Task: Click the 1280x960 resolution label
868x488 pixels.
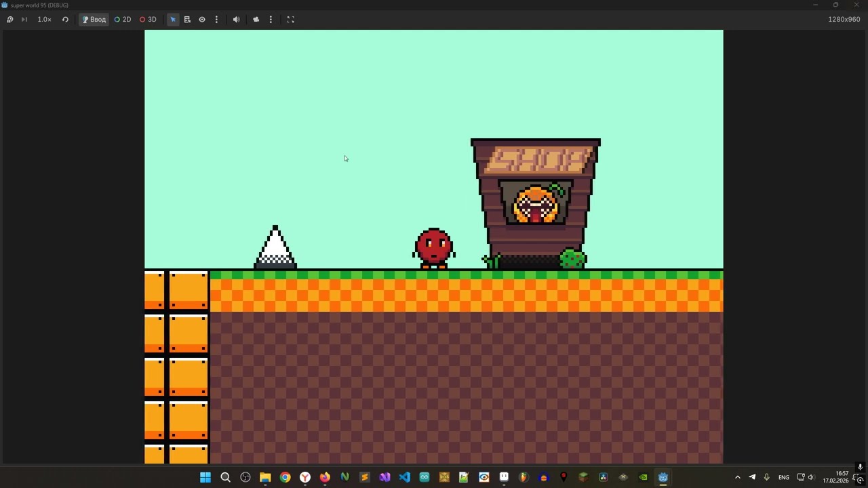Action: pyautogui.click(x=844, y=20)
